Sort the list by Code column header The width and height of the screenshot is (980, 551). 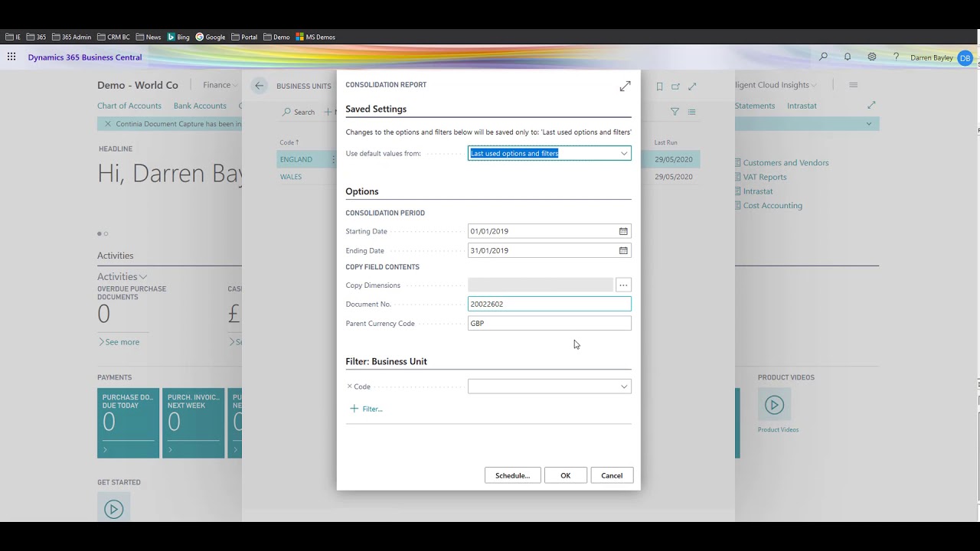[289, 142]
